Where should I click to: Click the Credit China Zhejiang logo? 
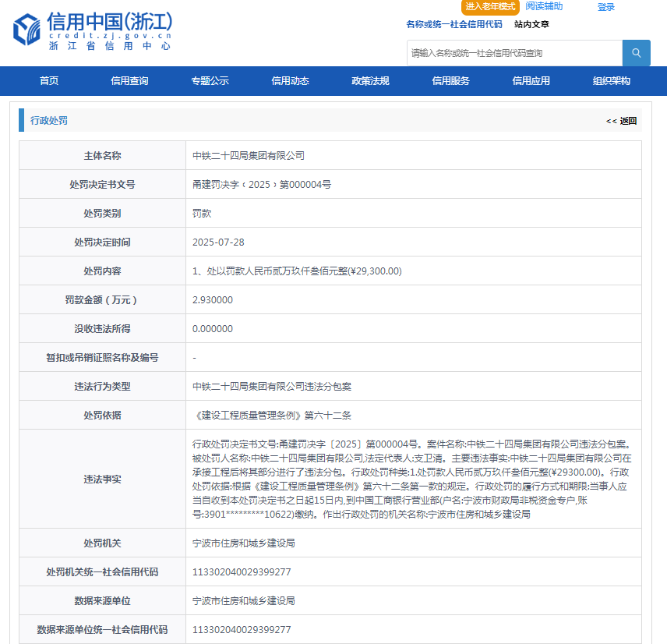pyautogui.click(x=92, y=31)
